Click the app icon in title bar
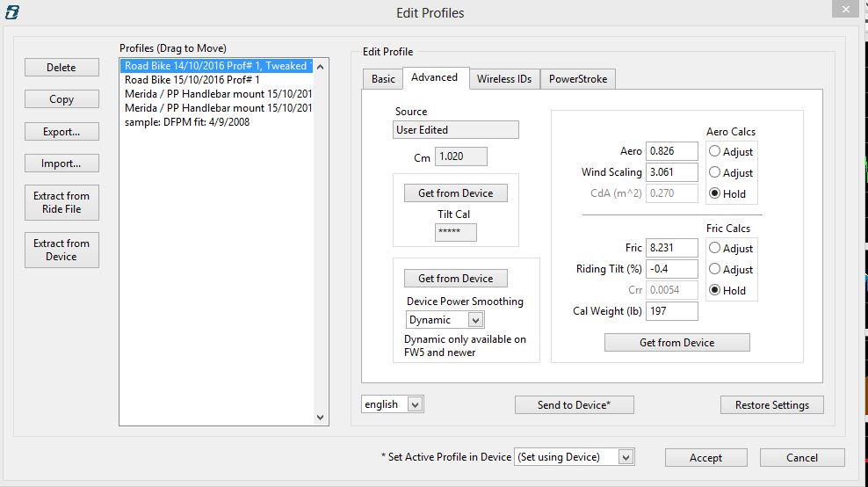The height and width of the screenshot is (487, 868). click(12, 12)
